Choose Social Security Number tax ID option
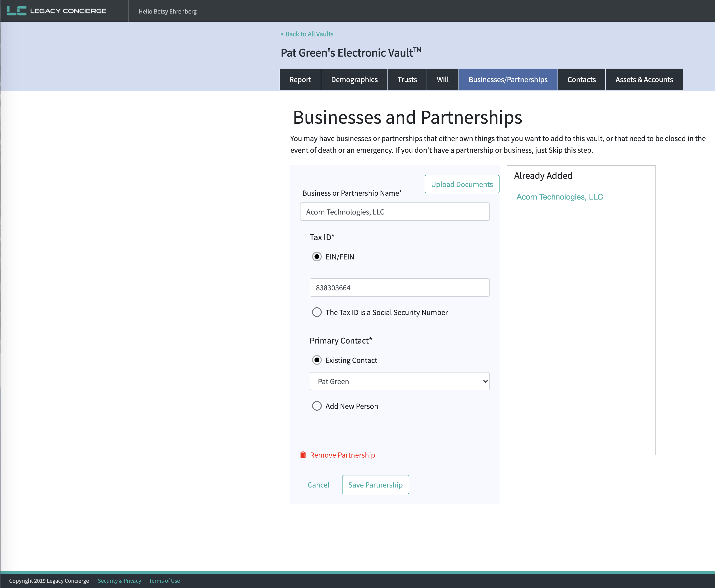 (317, 312)
